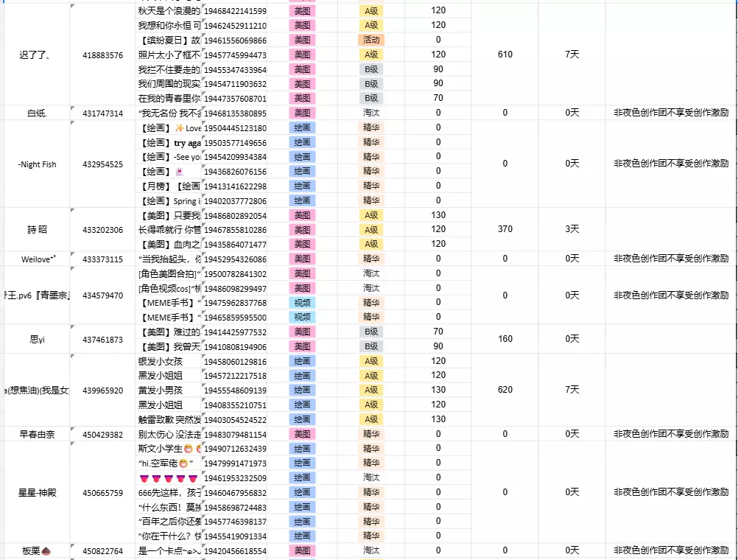Select the remark cell in 白纸. row

point(671,113)
